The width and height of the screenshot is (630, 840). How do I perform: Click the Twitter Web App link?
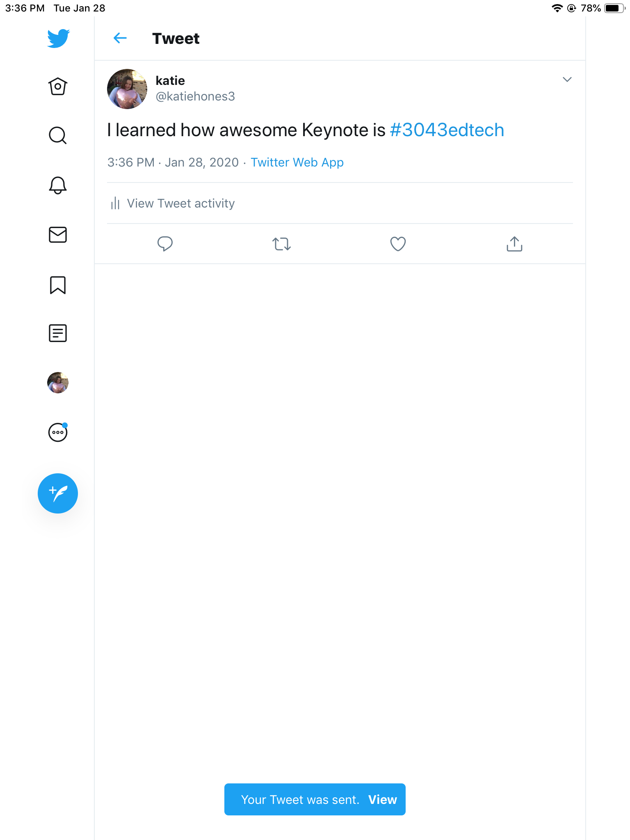(x=297, y=162)
